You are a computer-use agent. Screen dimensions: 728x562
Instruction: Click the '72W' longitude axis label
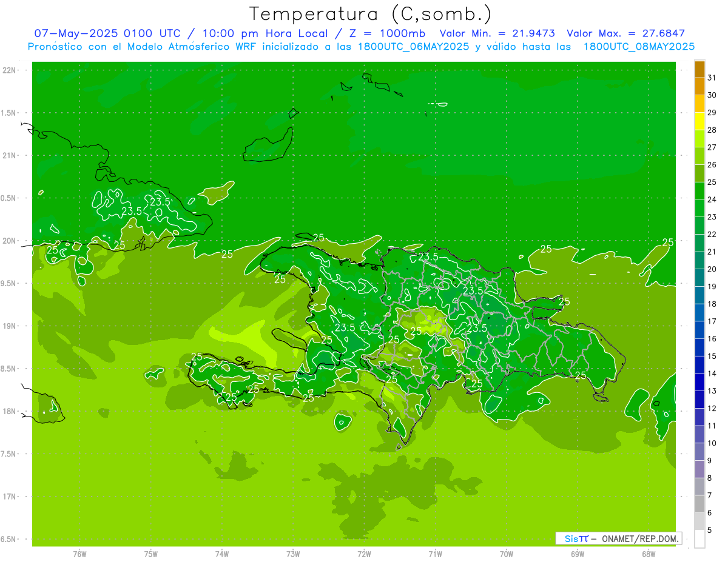(x=364, y=554)
